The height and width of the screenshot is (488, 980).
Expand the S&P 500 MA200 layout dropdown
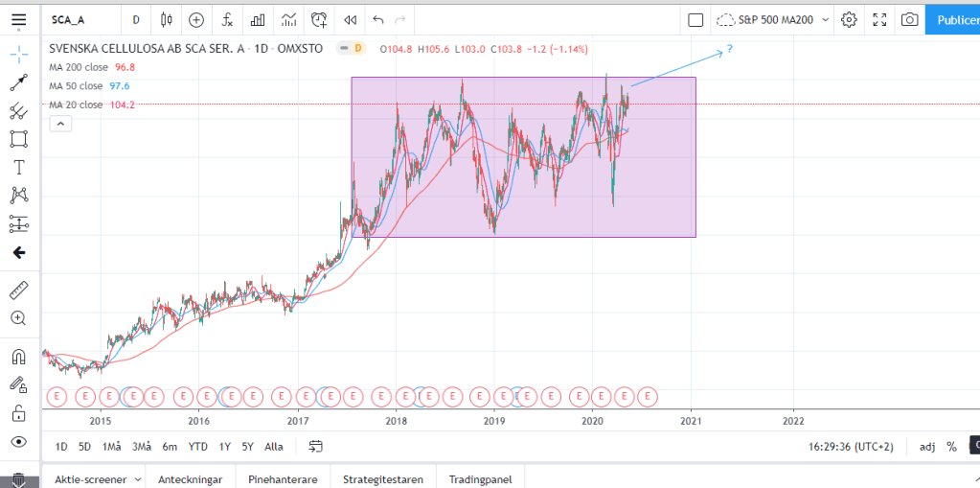pyautogui.click(x=827, y=19)
